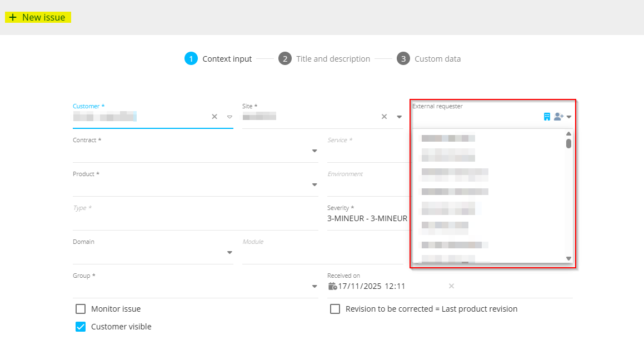
Task: Uncheck the Customer visible checkbox
Action: [81, 327]
